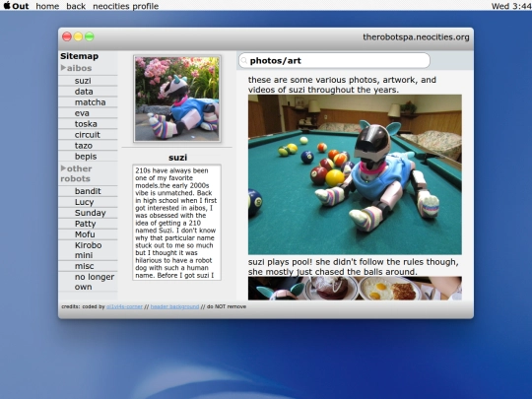532x399 pixels.
Task: Minimize the window with the yellow button
Action: pos(78,36)
